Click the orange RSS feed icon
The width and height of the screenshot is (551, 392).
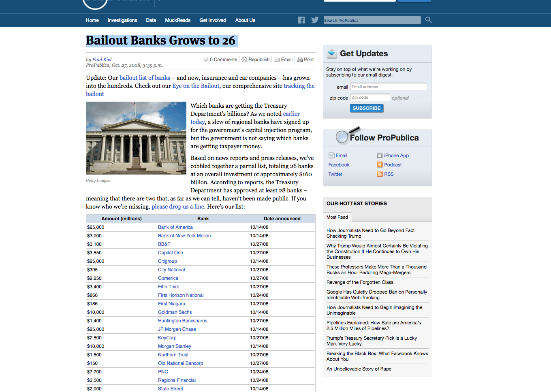click(380, 174)
